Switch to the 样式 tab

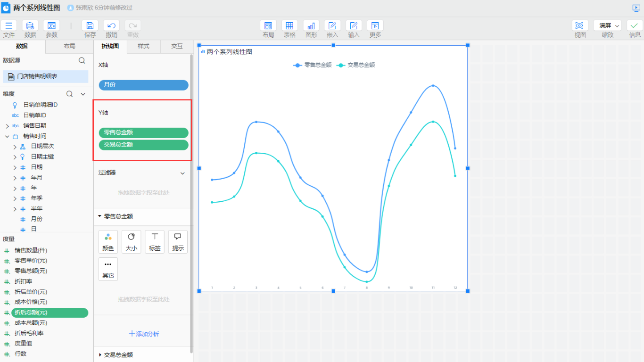point(143,46)
